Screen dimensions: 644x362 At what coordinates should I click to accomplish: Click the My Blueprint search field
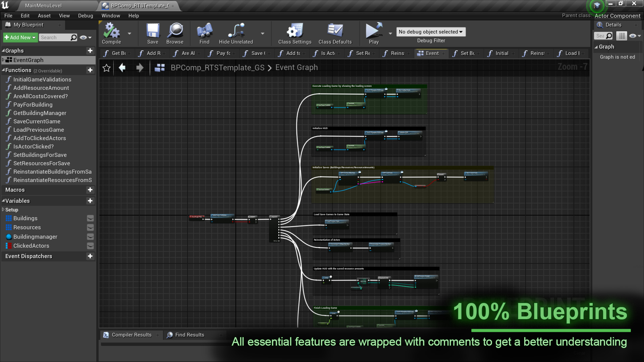click(55, 38)
